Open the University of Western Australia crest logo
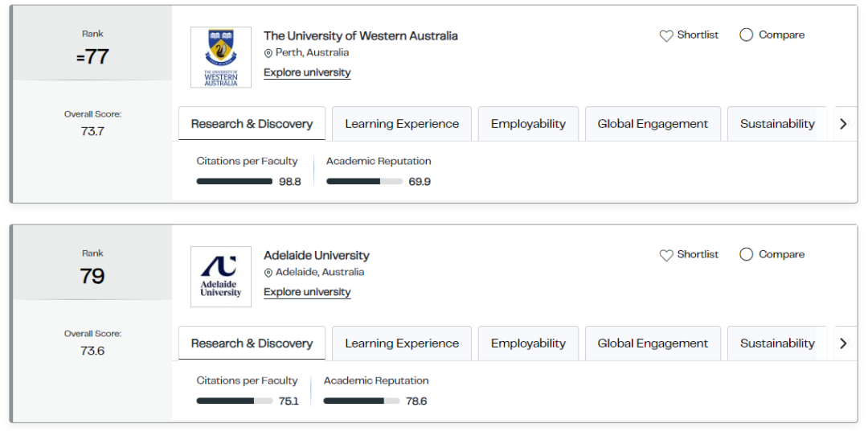The image size is (868, 436). [221, 57]
